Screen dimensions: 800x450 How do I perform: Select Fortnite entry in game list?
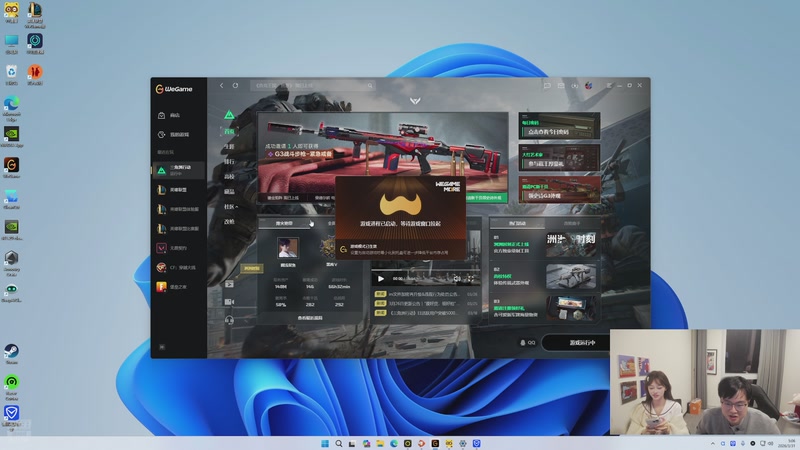pyautogui.click(x=179, y=287)
